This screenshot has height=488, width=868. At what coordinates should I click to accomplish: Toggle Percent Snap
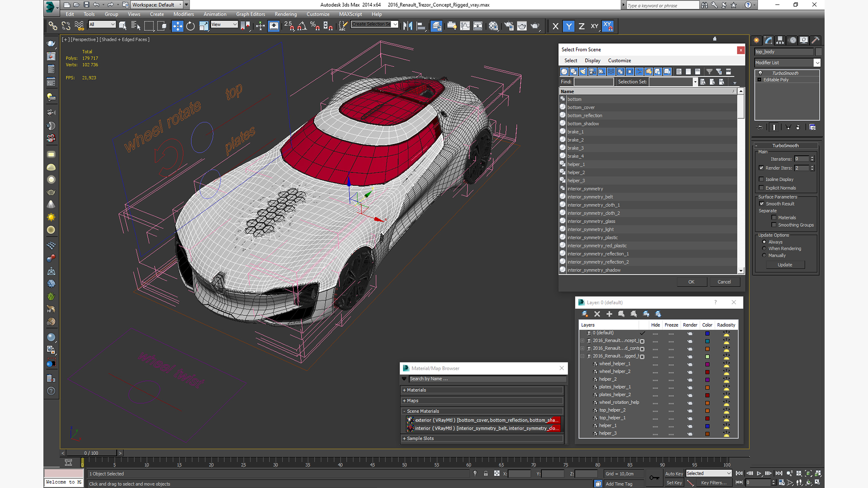[315, 26]
